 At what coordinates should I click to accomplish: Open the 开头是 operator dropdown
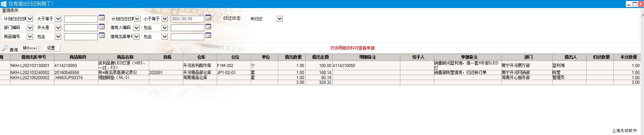[58, 28]
